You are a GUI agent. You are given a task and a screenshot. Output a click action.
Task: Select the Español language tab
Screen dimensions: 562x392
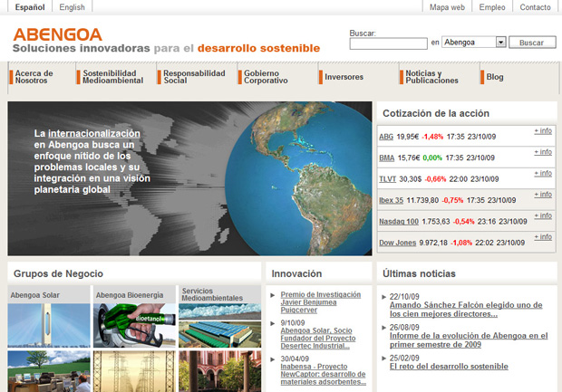[30, 7]
